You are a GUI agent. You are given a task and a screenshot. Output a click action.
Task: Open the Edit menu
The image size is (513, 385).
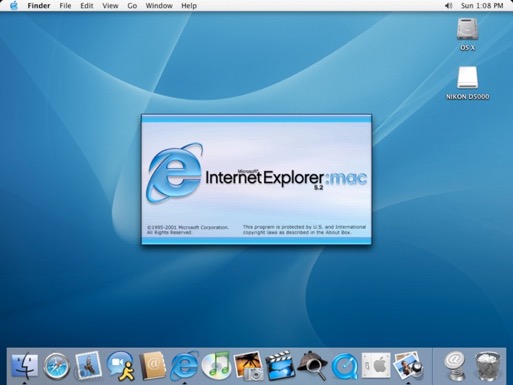(87, 6)
